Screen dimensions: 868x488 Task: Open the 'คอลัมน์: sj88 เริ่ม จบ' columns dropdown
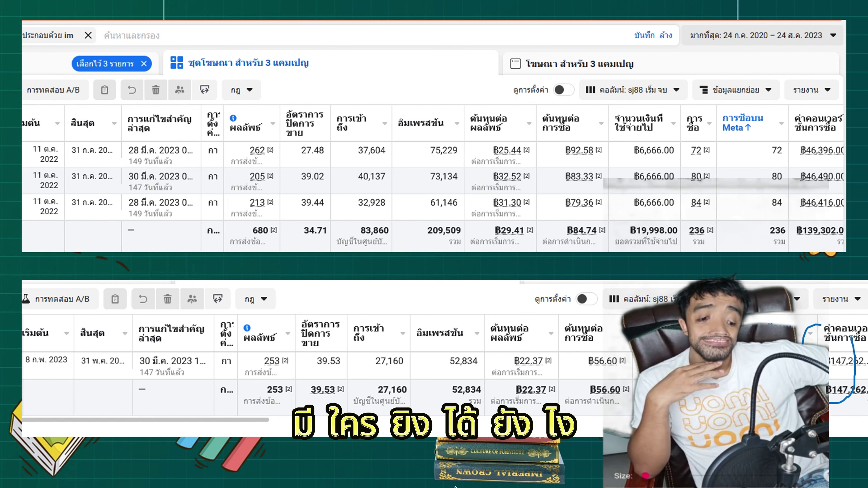(x=632, y=90)
